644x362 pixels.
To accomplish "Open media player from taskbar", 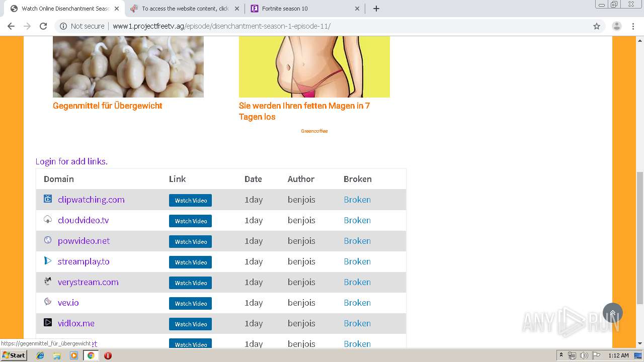I will [74, 355].
